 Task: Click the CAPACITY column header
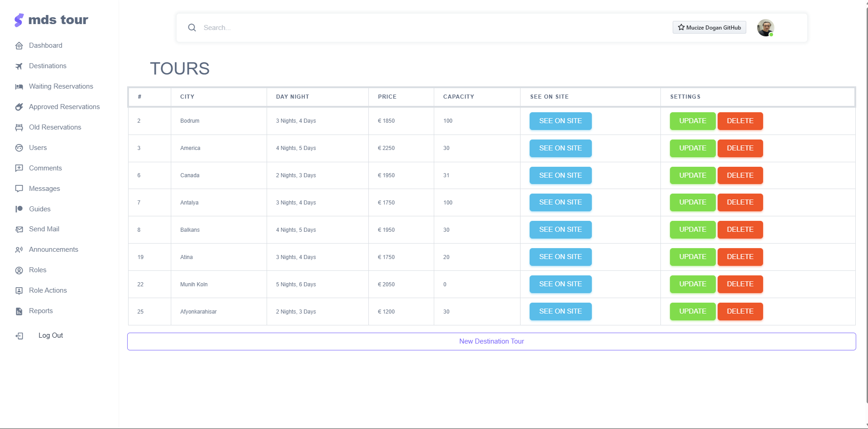coord(477,97)
